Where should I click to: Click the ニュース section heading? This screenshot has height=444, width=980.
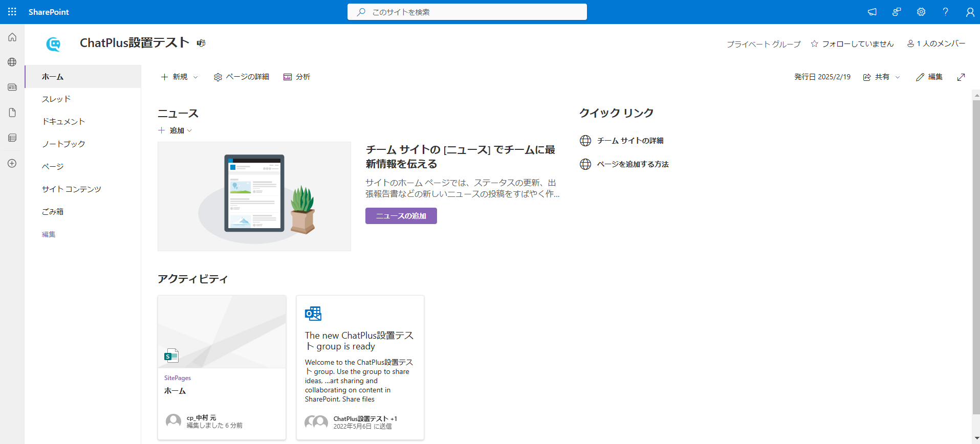(178, 114)
